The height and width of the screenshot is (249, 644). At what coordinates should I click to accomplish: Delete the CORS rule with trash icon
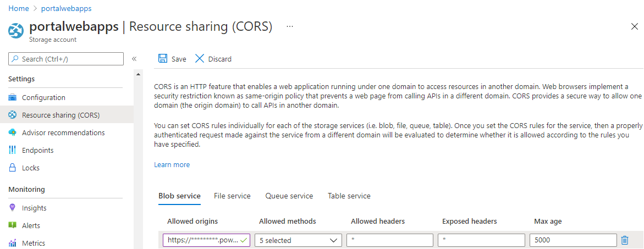(625, 240)
